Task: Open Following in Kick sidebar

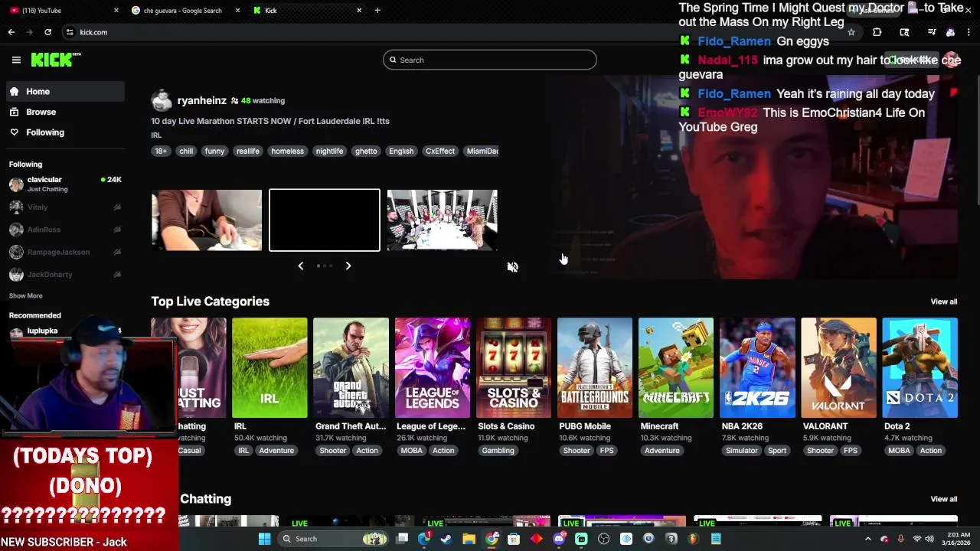Action: coord(65,132)
